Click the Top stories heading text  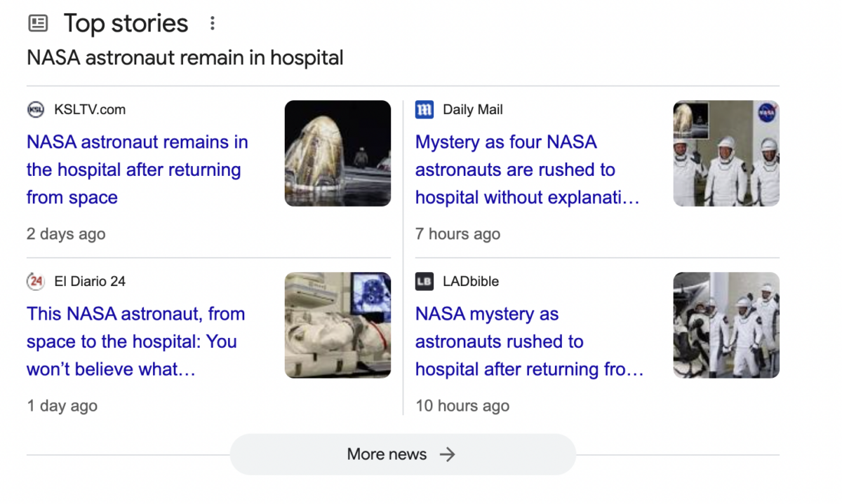click(x=126, y=24)
